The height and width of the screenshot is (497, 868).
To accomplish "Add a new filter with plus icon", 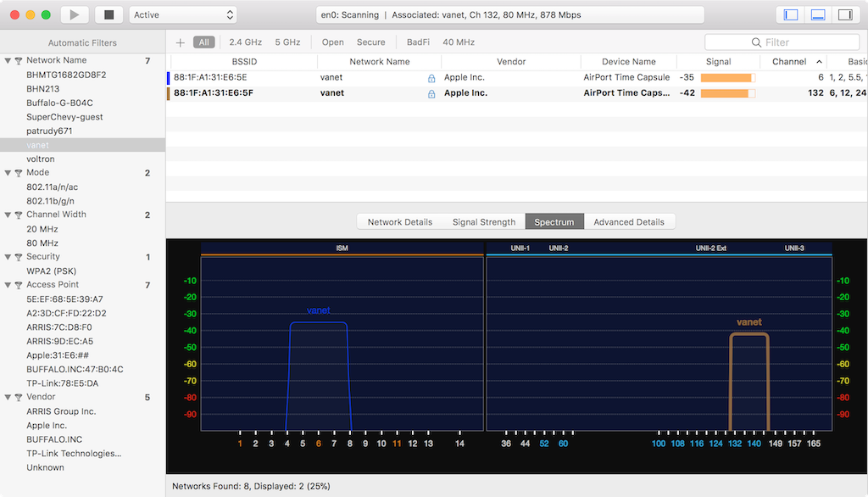I will pyautogui.click(x=180, y=42).
